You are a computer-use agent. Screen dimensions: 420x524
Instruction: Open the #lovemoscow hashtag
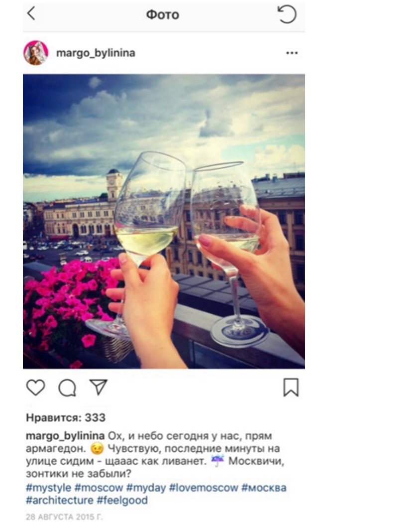pyautogui.click(x=204, y=488)
